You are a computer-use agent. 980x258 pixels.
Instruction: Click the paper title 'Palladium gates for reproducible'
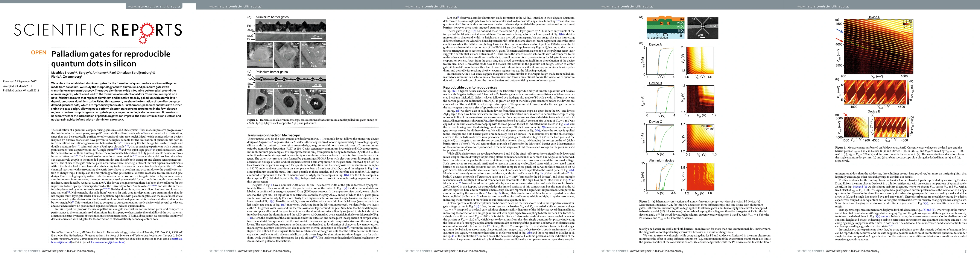coord(111,54)
